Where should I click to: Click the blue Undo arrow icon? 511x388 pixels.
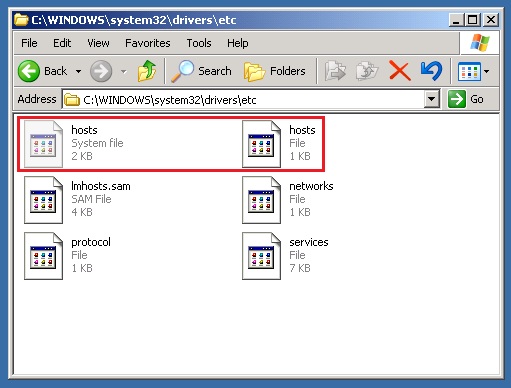pyautogui.click(x=432, y=71)
